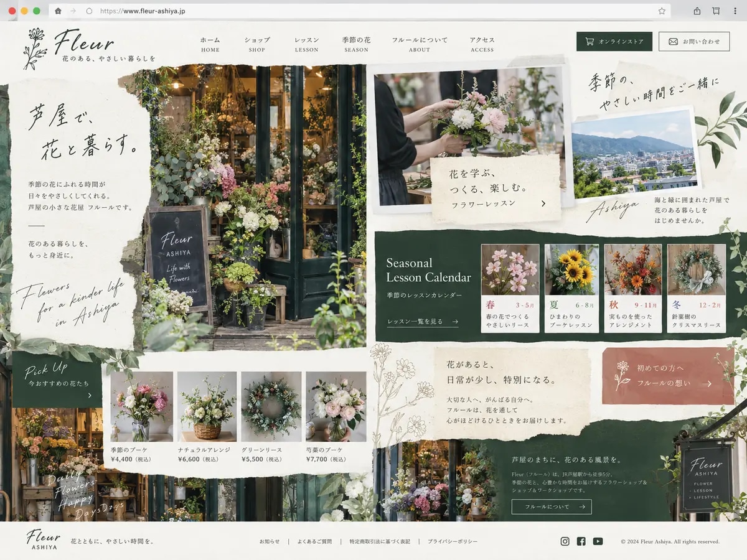Click the ¥6,600 price text
The width and height of the screenshot is (747, 560).
[198, 459]
